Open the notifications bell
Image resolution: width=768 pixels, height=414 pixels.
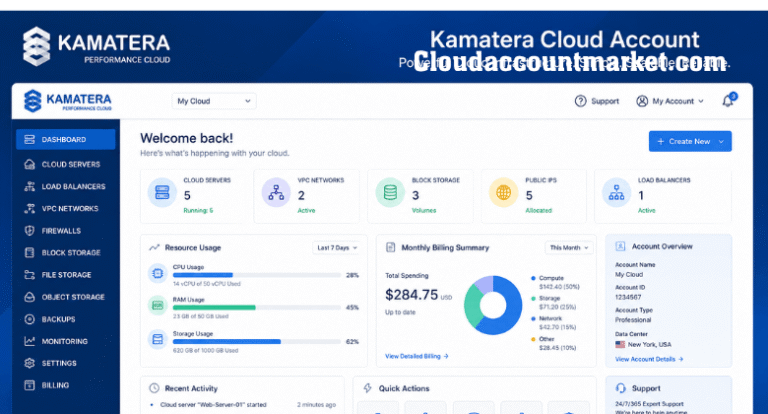728,100
